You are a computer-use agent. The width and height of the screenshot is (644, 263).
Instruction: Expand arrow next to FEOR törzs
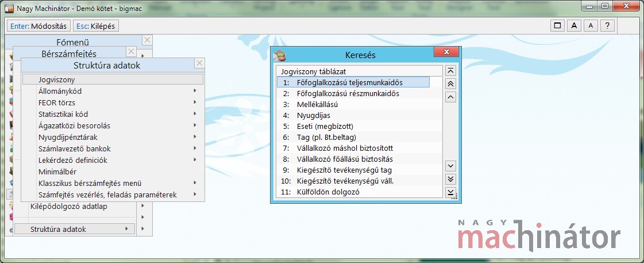[x=195, y=102]
